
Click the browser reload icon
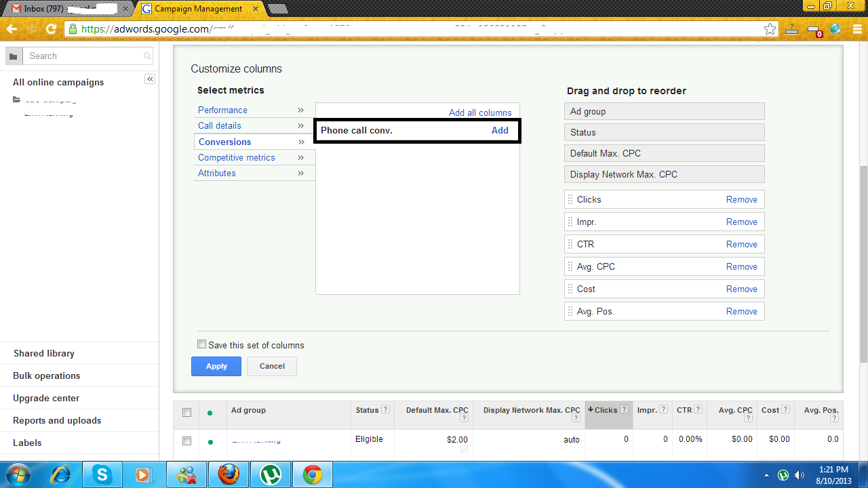pyautogui.click(x=51, y=29)
